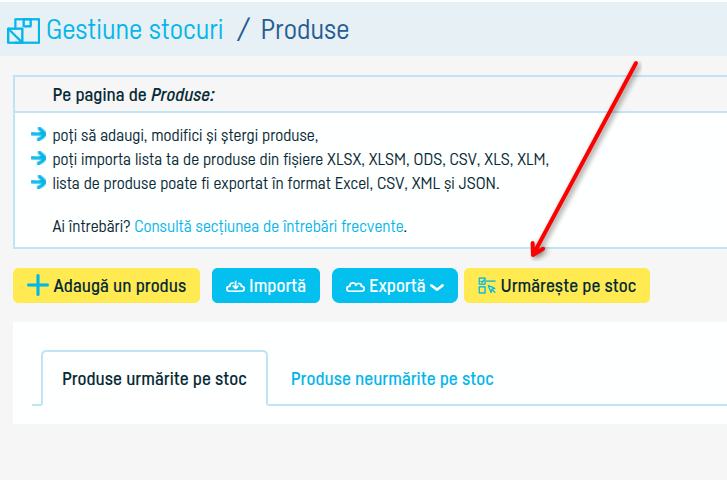Open the Gestiune stocuri breadcrumb link
This screenshot has width=727, height=480.
[x=135, y=30]
